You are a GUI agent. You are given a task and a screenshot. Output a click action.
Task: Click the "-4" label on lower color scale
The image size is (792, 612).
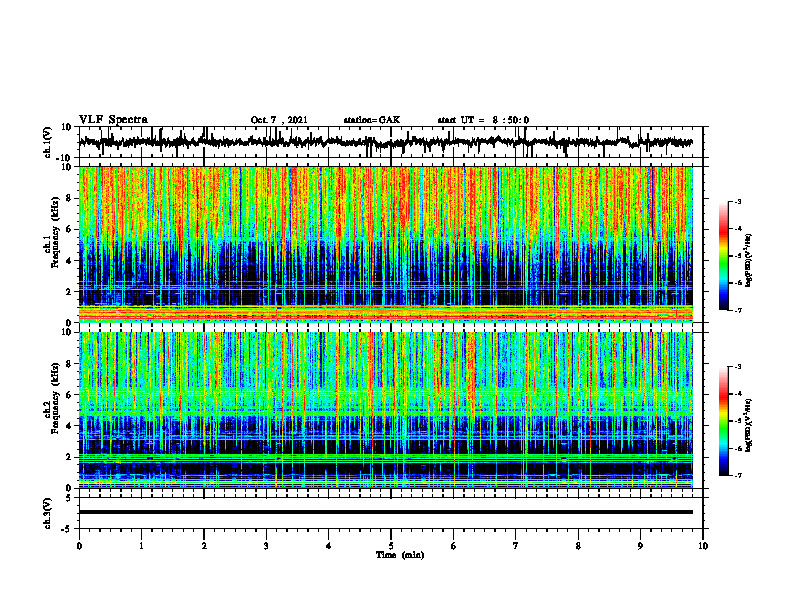737,393
